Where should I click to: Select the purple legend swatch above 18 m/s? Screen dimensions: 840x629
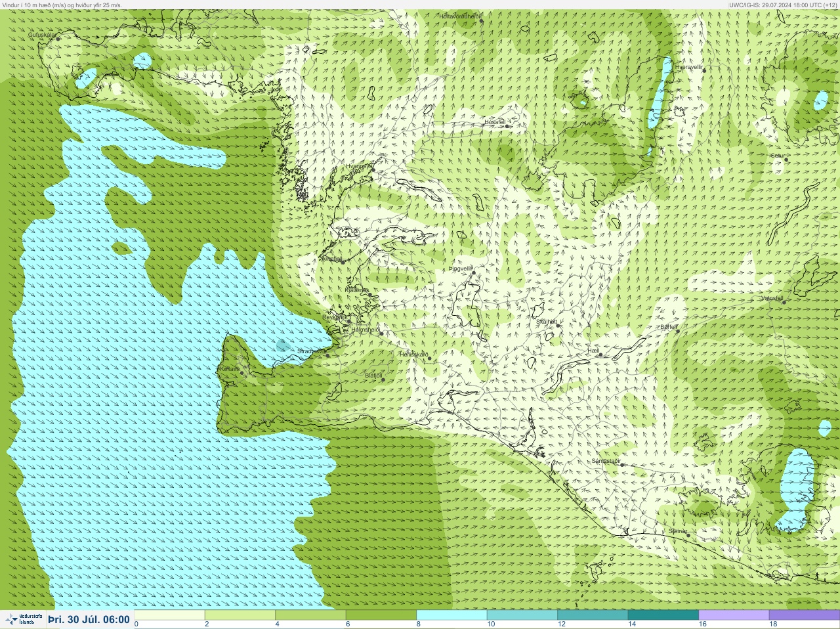(804, 615)
